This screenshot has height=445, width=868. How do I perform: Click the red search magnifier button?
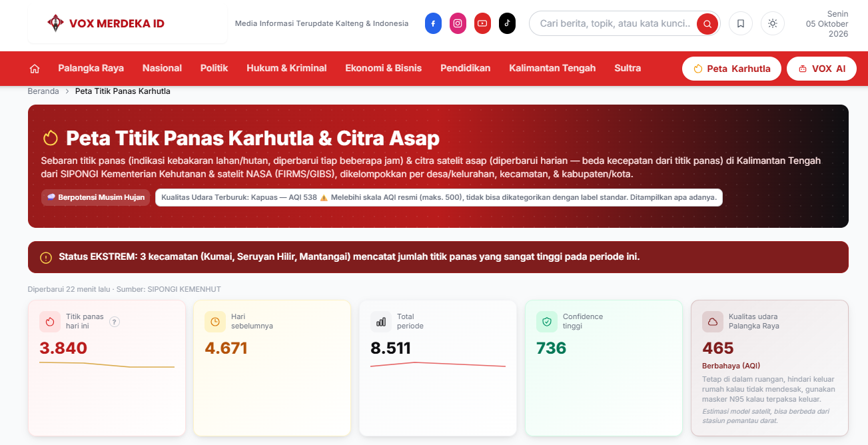click(707, 24)
